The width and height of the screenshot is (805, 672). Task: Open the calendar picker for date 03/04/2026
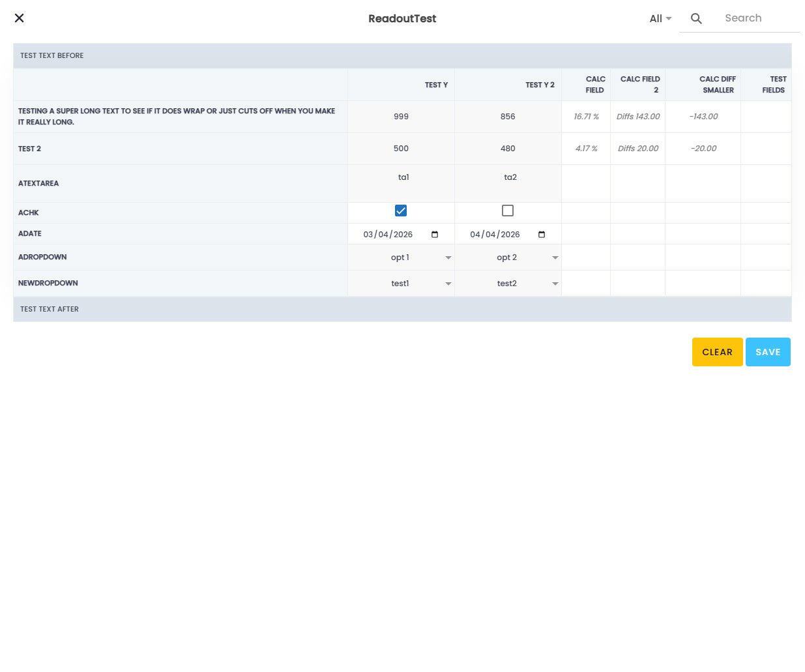pyautogui.click(x=435, y=235)
